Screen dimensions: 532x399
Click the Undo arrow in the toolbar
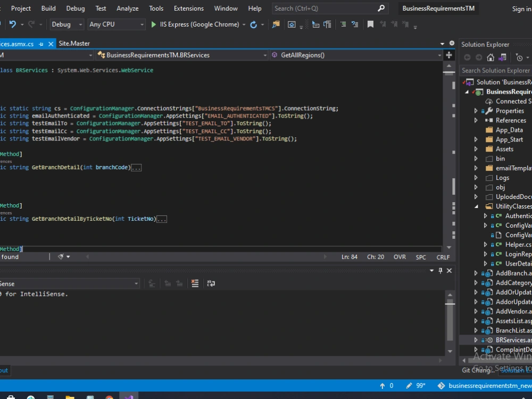13,24
